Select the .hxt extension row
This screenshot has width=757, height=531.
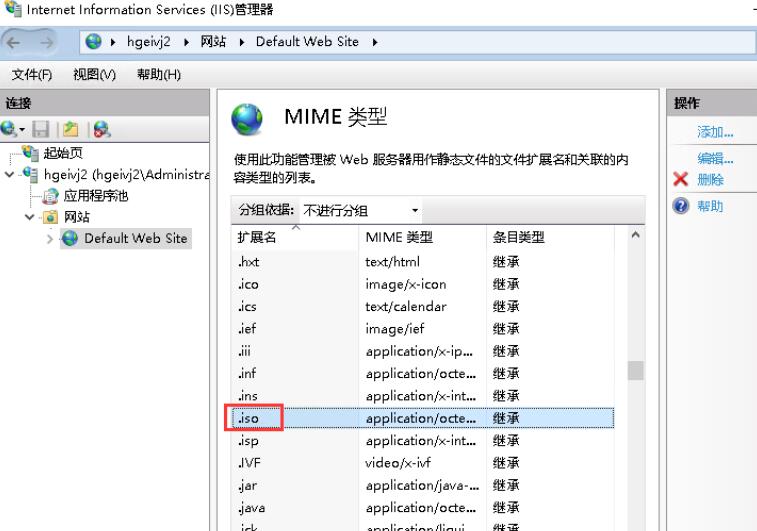pos(422,262)
